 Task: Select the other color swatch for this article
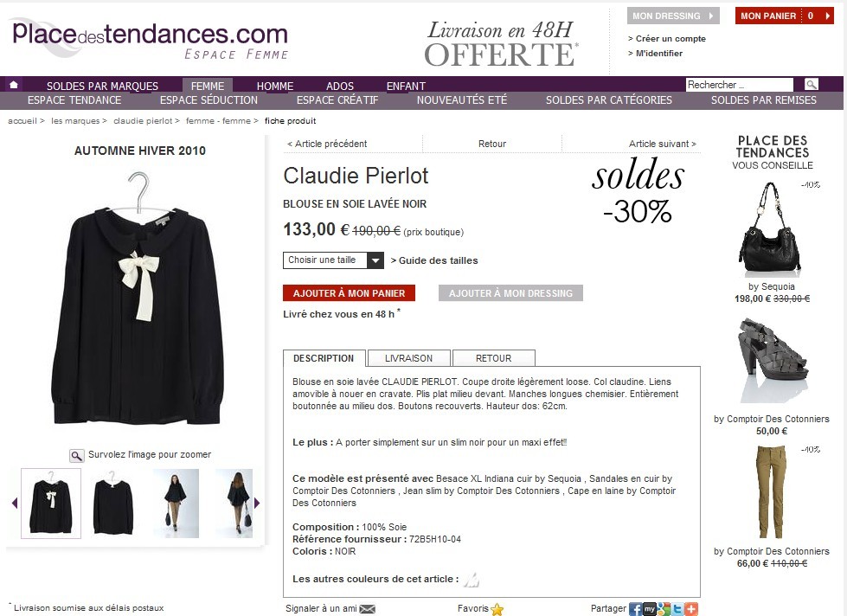[x=472, y=580]
